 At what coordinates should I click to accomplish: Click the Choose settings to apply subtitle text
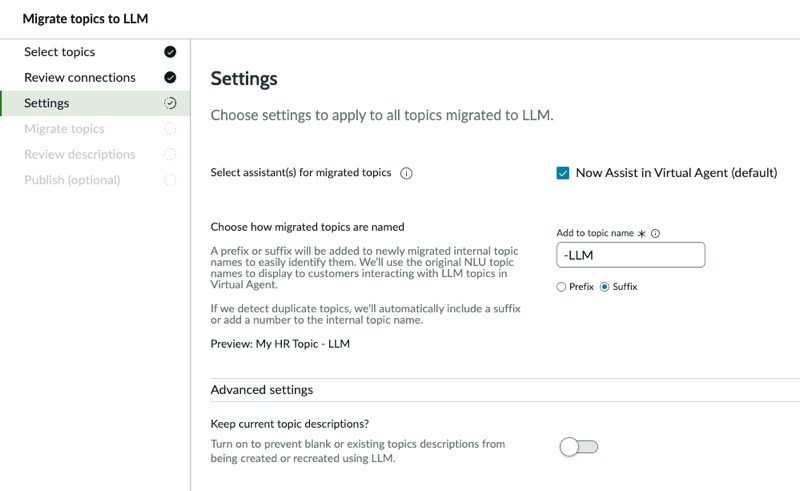(382, 115)
